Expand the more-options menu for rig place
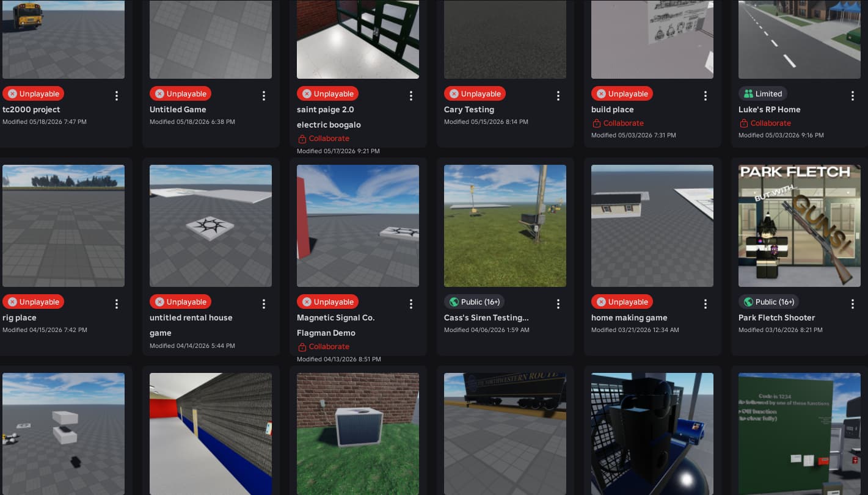This screenshot has height=495, width=868. pos(117,304)
